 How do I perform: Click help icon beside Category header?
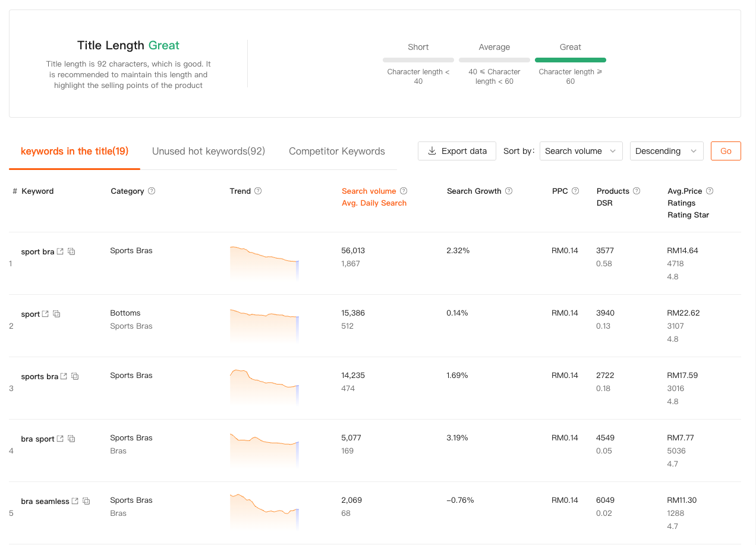(x=152, y=191)
